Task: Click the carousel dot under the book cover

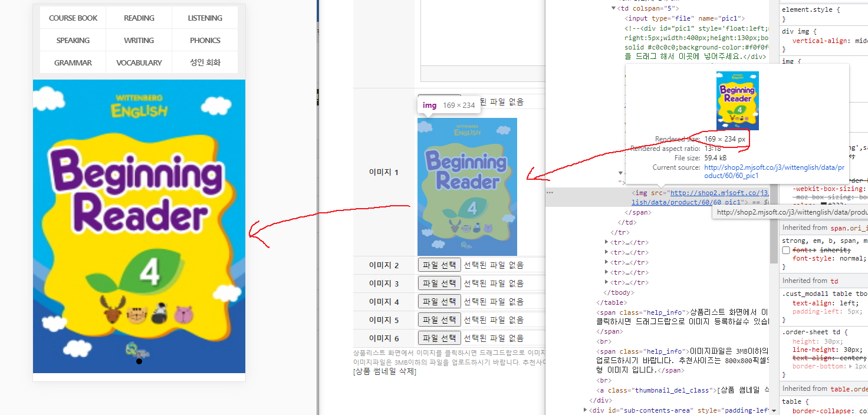Action: point(139,361)
